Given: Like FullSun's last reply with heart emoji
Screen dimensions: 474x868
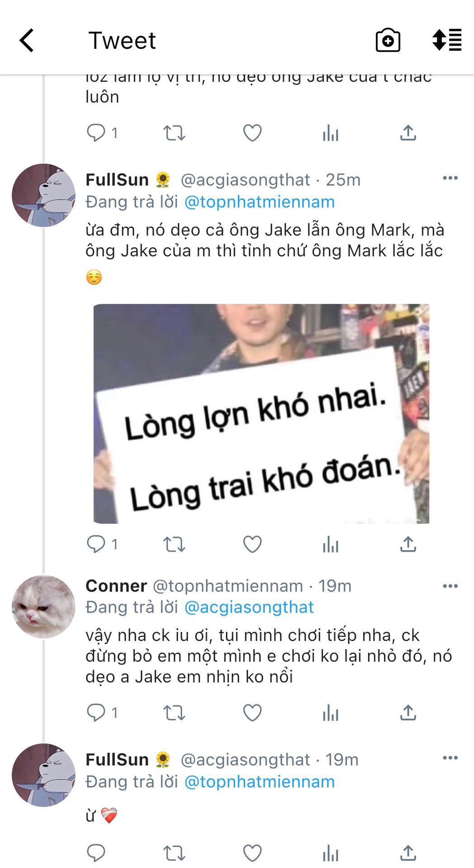Looking at the screenshot, I should coord(252,853).
